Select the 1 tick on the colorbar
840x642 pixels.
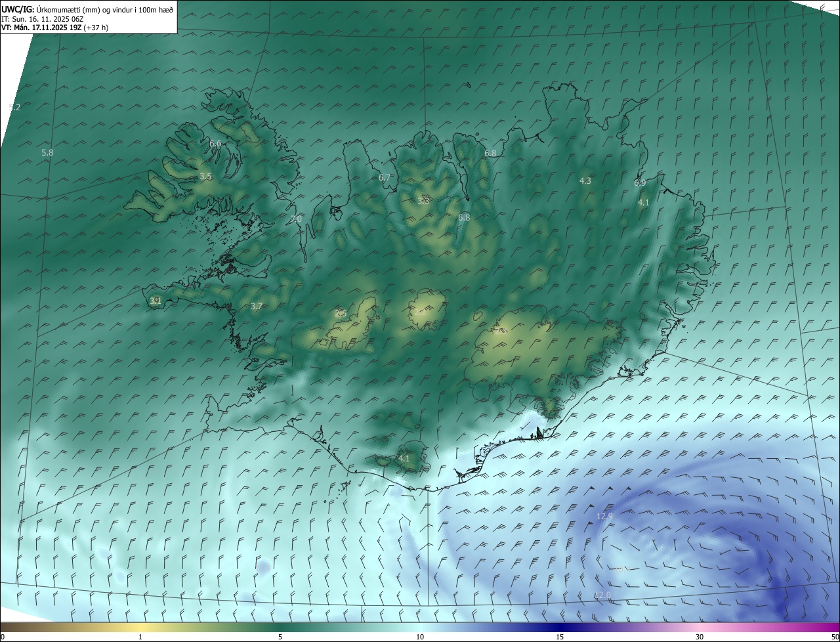[x=140, y=637]
